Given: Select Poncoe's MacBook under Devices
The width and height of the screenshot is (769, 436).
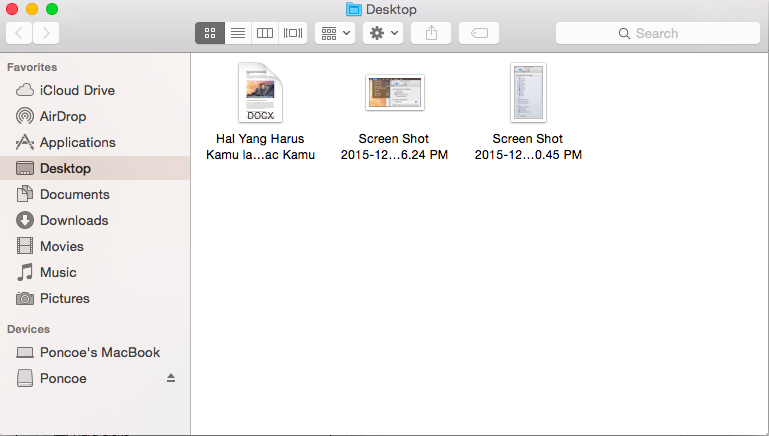Looking at the screenshot, I should (99, 352).
